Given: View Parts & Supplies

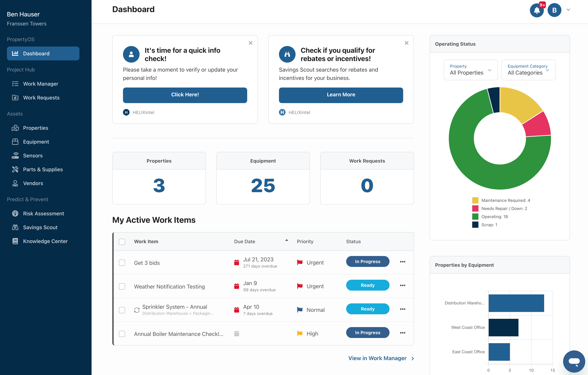Looking at the screenshot, I should 43,169.
